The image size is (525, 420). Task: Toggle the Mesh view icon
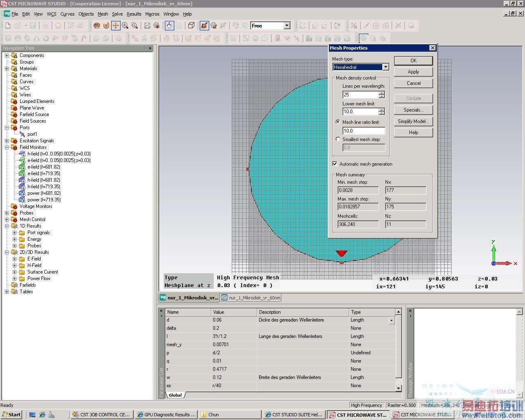point(204,25)
